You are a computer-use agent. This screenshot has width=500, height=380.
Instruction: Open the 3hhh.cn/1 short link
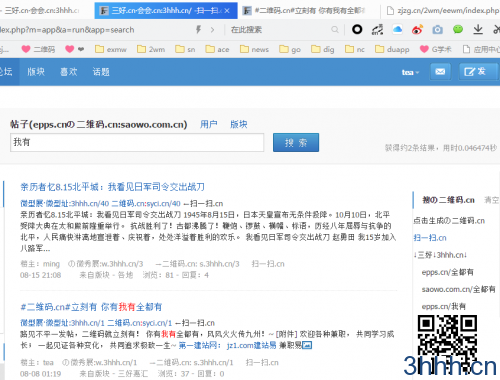[x=88, y=323]
